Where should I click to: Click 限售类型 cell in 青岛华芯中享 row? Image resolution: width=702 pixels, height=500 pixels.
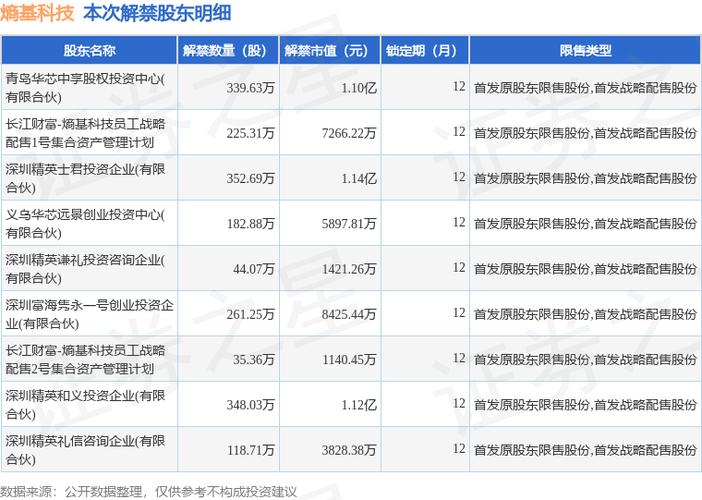[585, 88]
